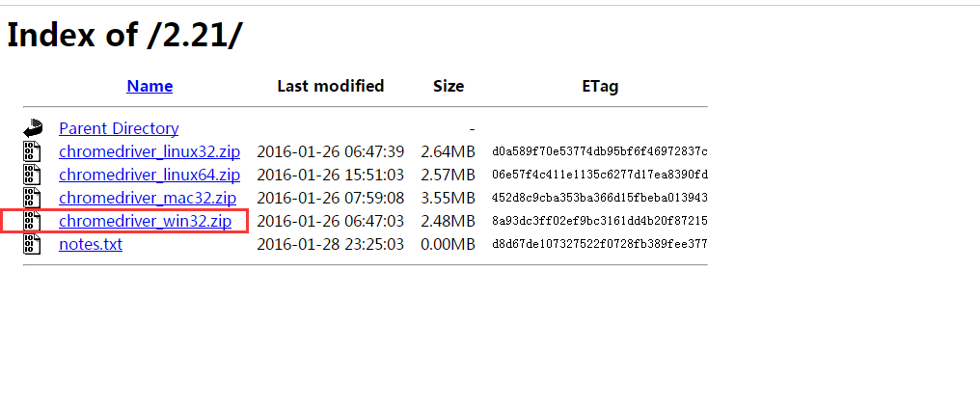Click the Last modified column header
Image resolution: width=980 pixels, height=406 pixels.
330,86
